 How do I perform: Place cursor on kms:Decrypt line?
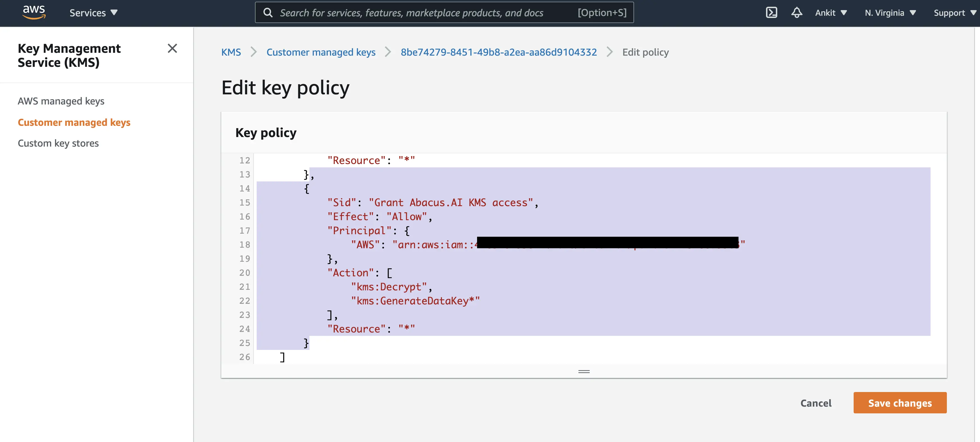(x=391, y=286)
